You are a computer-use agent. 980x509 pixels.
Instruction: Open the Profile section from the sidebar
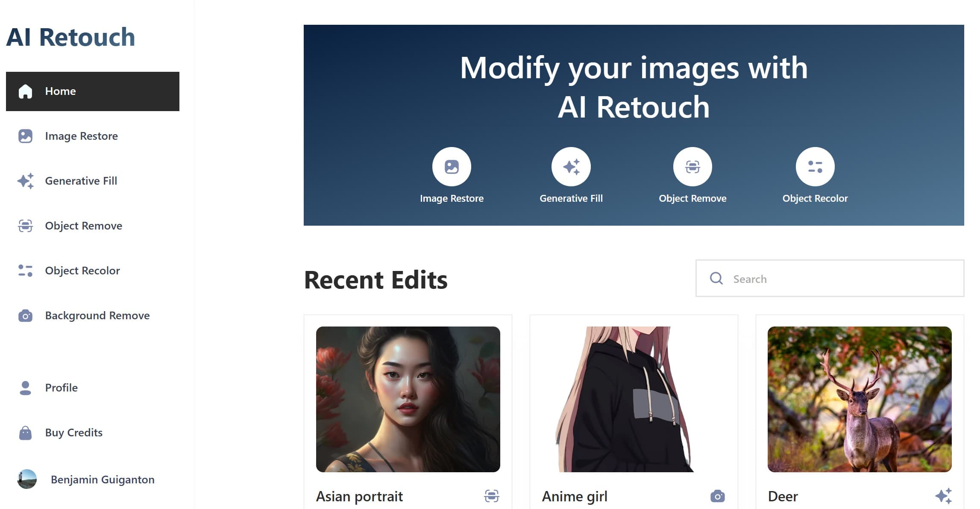[x=61, y=388]
